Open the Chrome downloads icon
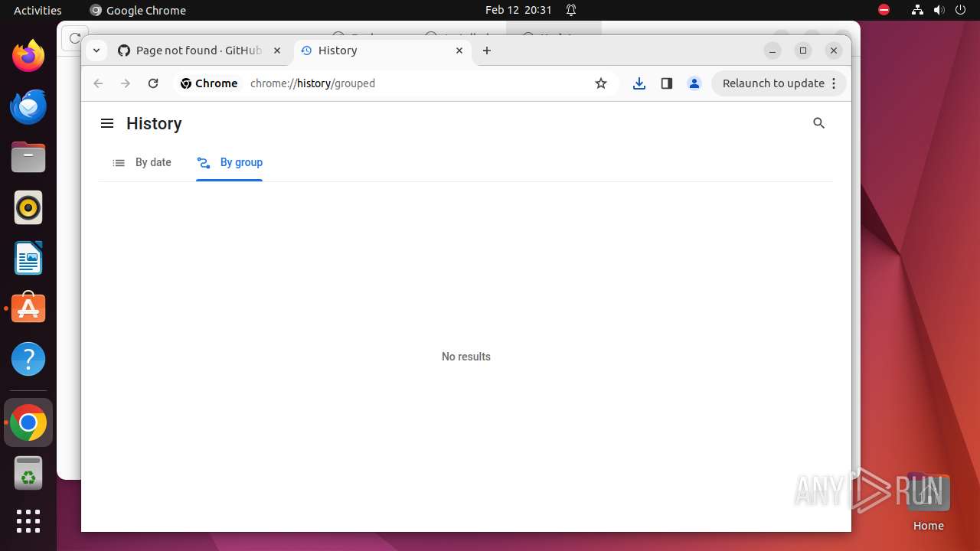The height and width of the screenshot is (551, 980). (639, 83)
